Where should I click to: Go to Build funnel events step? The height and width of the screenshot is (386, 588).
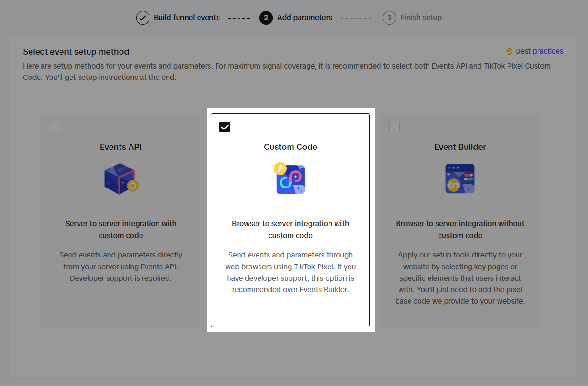[x=187, y=18]
